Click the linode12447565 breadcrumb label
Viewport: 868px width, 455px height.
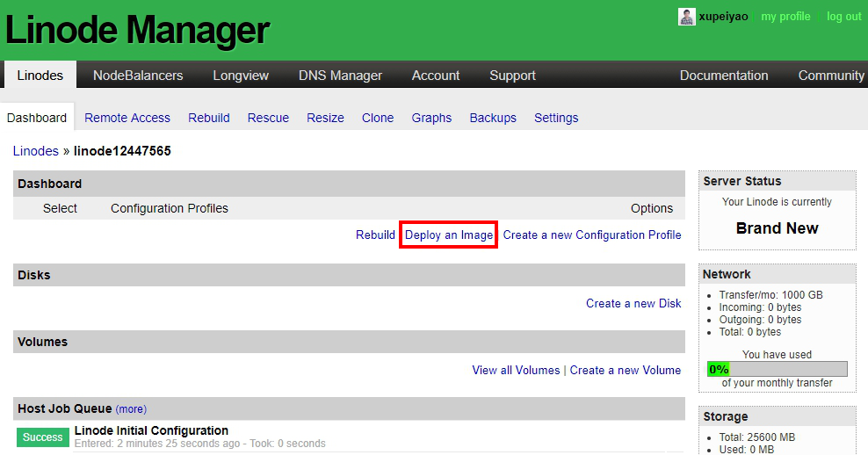tap(122, 151)
